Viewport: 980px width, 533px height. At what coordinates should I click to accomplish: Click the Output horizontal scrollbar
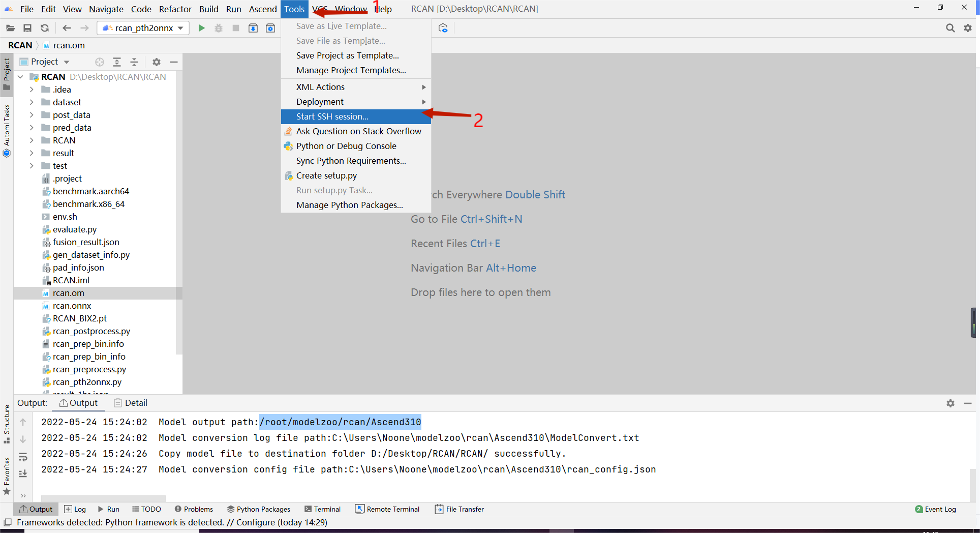point(103,498)
